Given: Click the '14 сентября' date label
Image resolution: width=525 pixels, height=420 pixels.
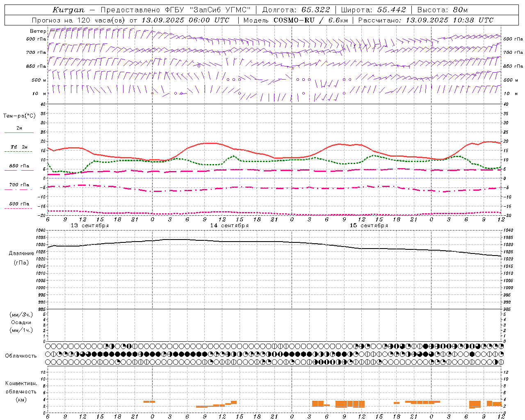Looking at the screenshot, I should click(x=229, y=226).
